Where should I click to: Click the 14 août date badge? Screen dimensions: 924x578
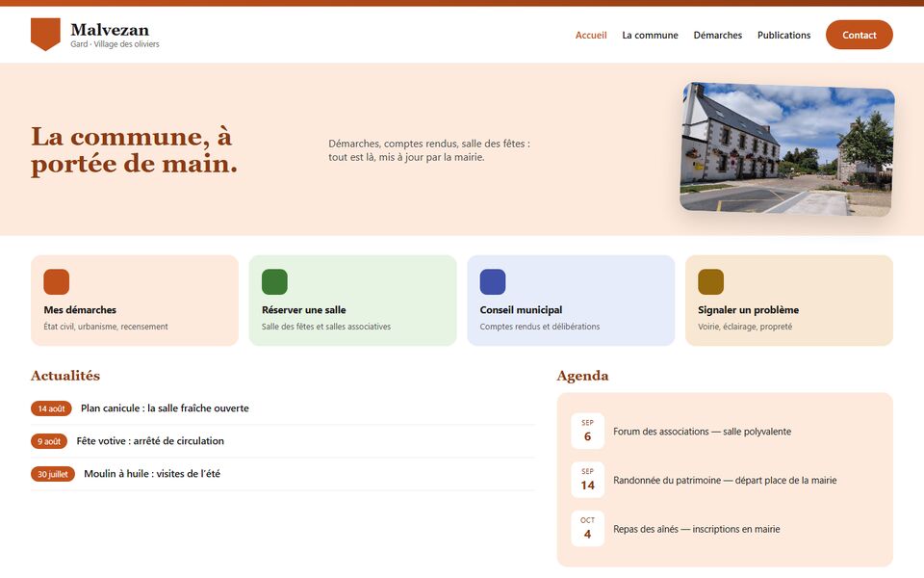[x=51, y=408]
